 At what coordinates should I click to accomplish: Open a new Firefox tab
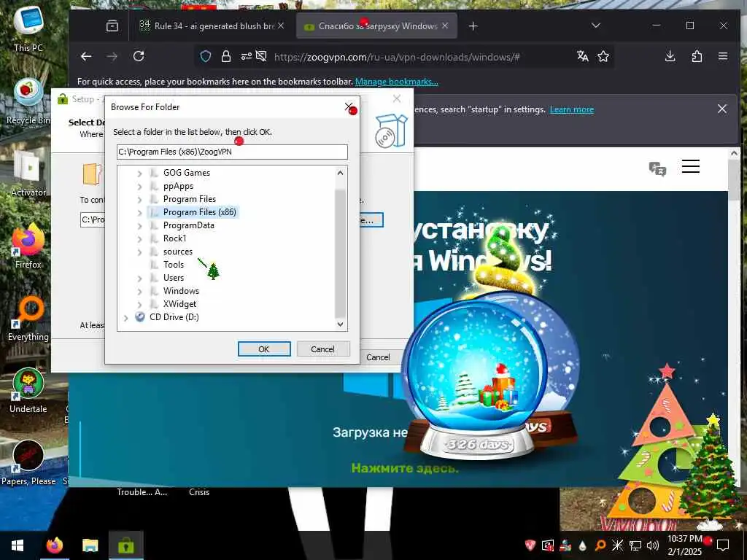tap(473, 26)
